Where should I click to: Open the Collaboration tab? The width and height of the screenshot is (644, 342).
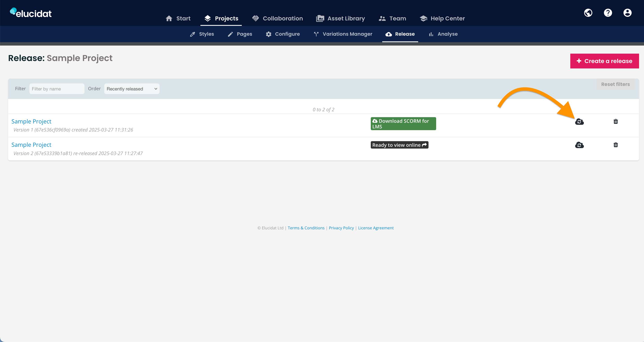coord(277,18)
